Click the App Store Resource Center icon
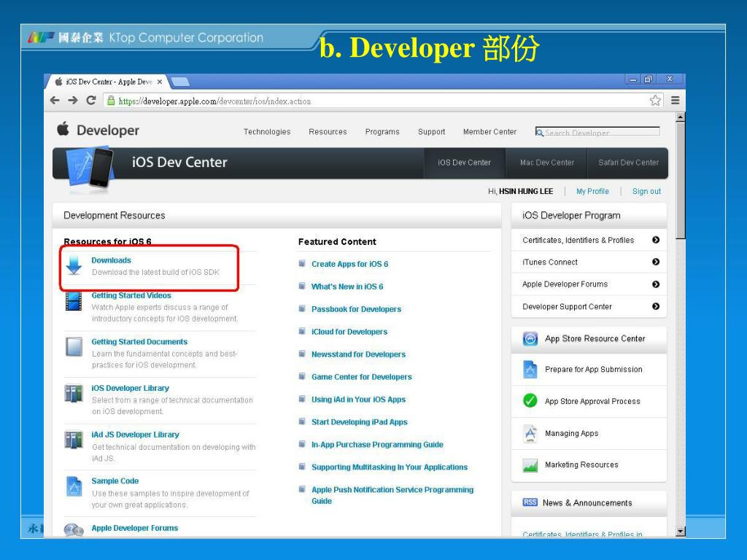This screenshot has width=747, height=560. [x=530, y=338]
